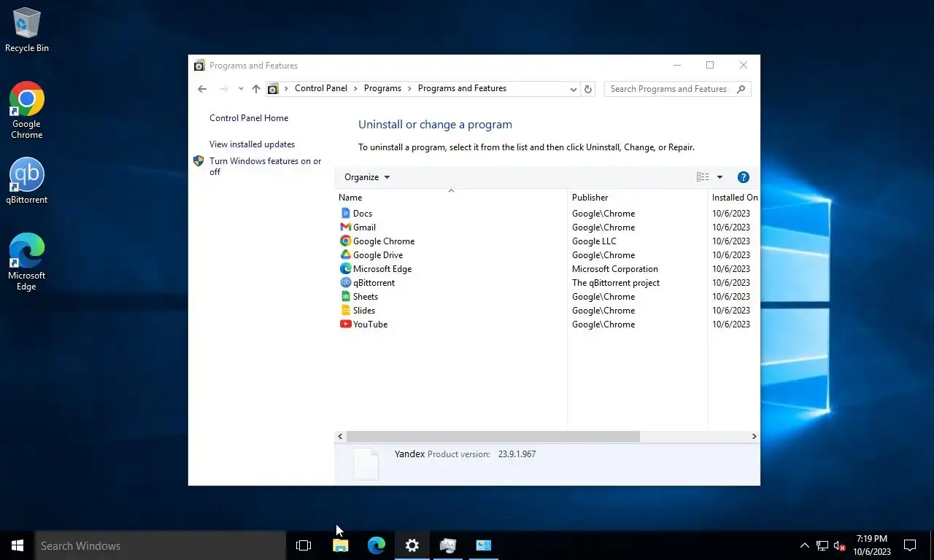Click the Control Panel breadcrumb
934x560 pixels.
click(321, 88)
